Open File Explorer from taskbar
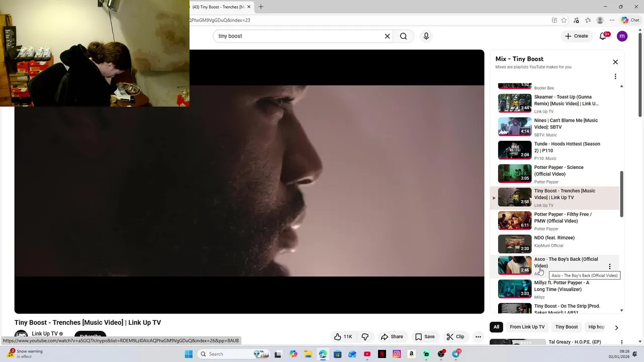 [x=308, y=354]
